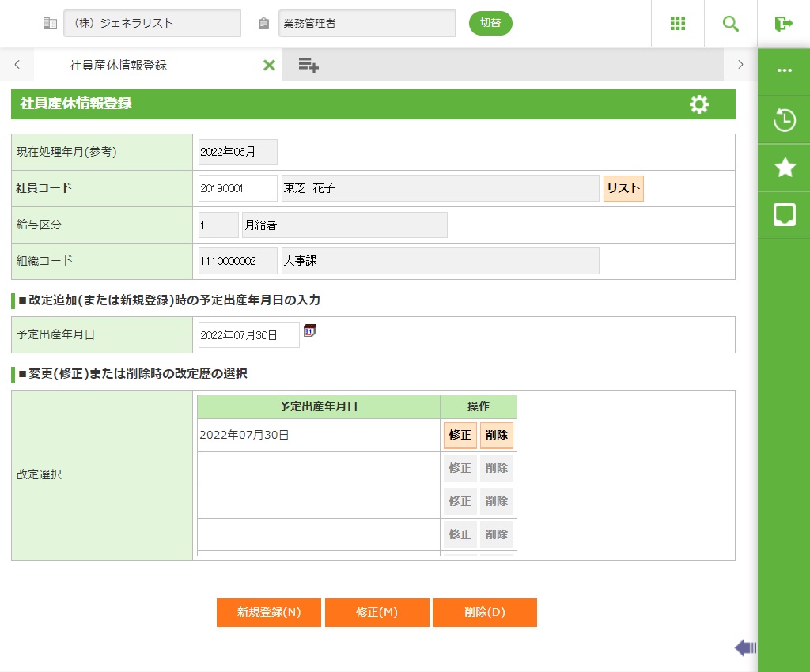Open the history clock icon
The height and width of the screenshot is (672, 810).
pos(784,120)
